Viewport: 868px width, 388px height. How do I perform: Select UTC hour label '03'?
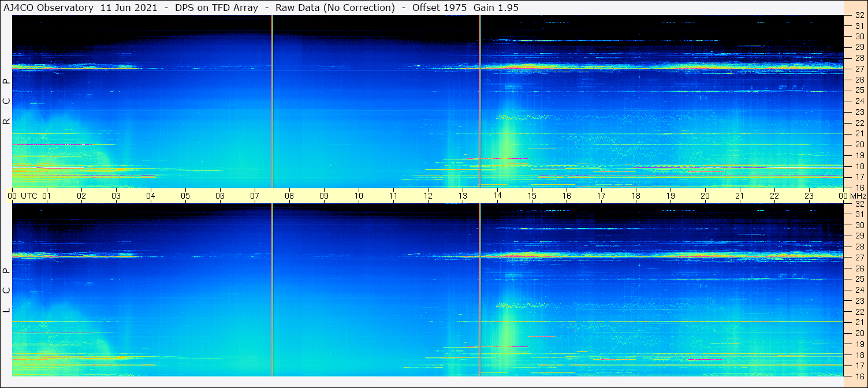116,196
